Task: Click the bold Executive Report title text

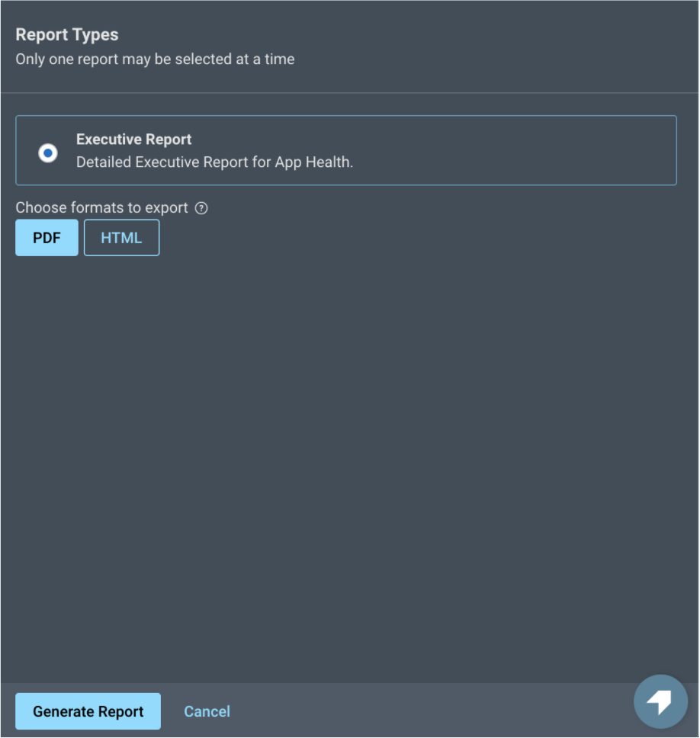Action: click(133, 140)
